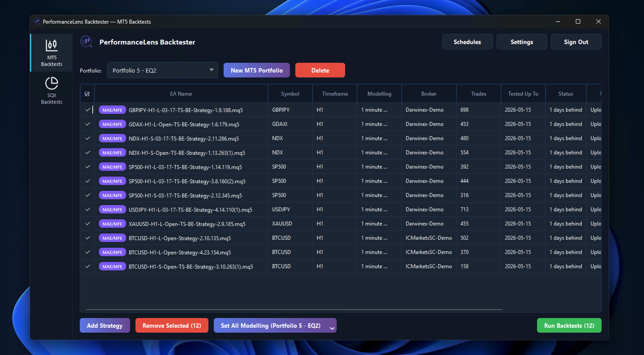Uncheck the NDX-H1-S-Open strategy row checkbox
644x355 pixels.
(88, 153)
